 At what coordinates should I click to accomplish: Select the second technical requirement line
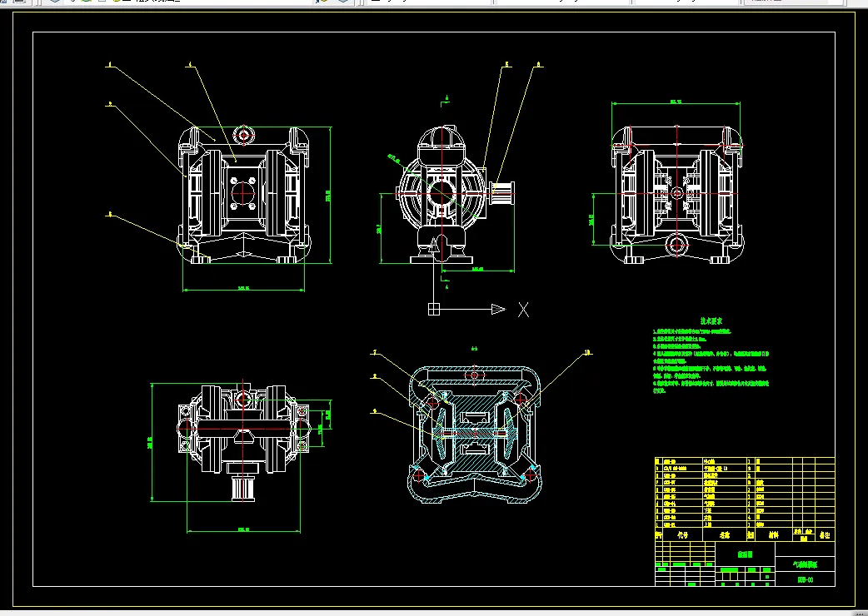(x=680, y=339)
